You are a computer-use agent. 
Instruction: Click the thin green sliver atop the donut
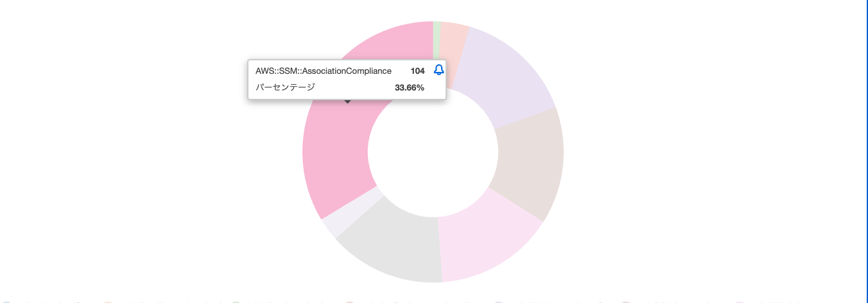click(x=437, y=30)
